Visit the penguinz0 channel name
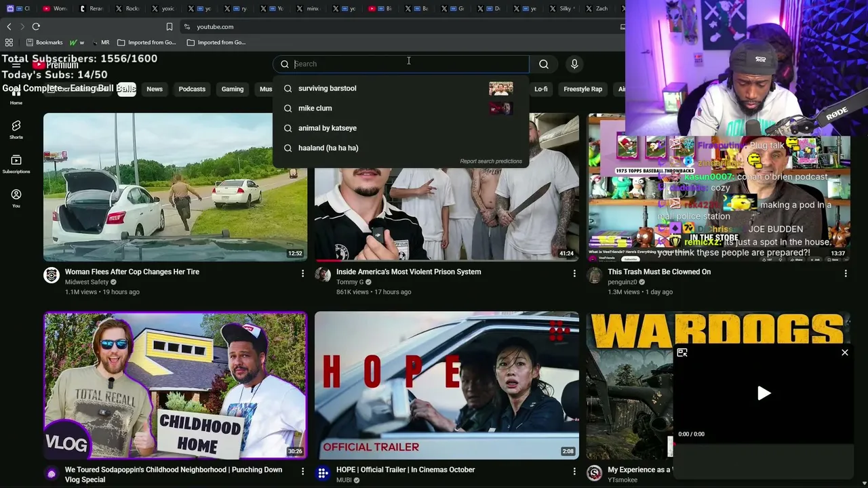Screen dimensions: 868x488 (x=623, y=282)
